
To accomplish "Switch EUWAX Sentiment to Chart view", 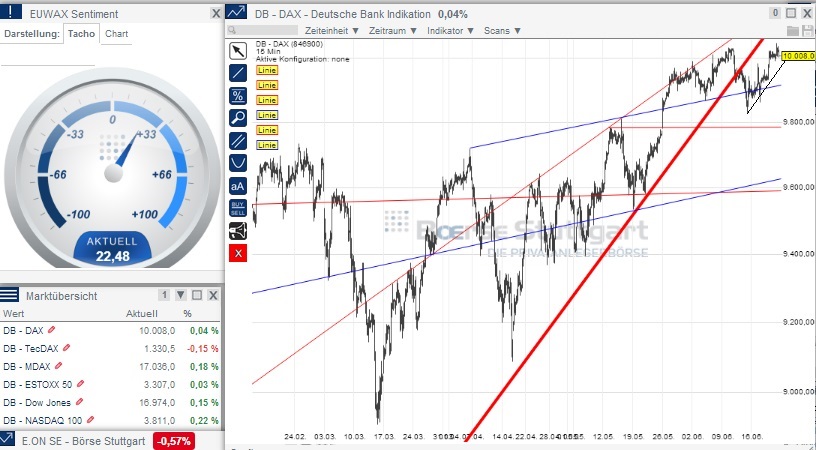I will coord(117,33).
